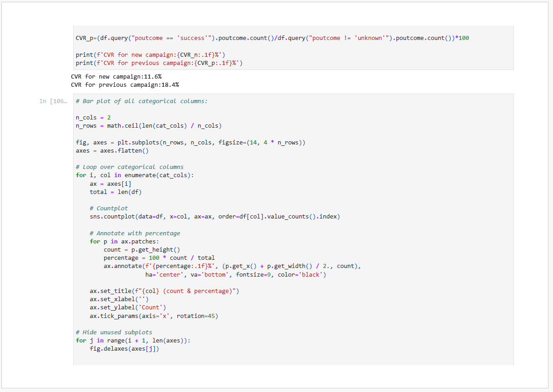
Task: Click the plt.subplots figsize line
Action: pos(191,142)
